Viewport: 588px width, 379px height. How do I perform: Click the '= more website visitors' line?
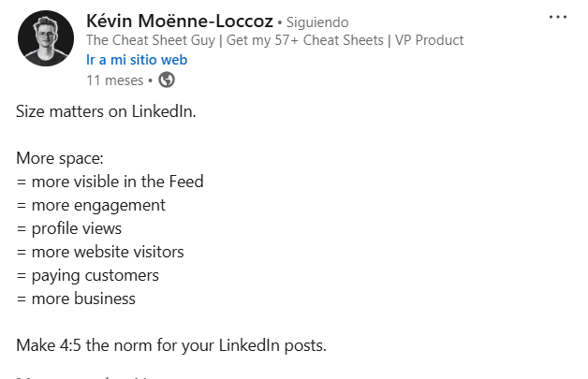(100, 252)
